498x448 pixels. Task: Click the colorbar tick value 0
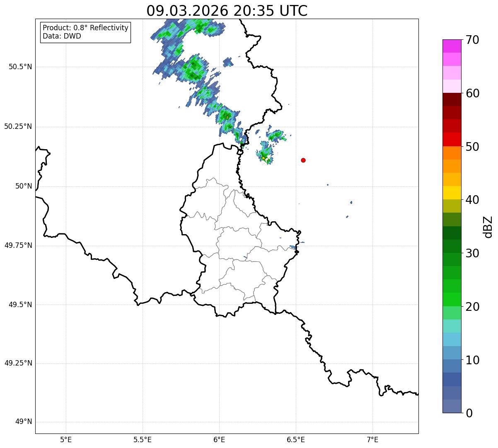pyautogui.click(x=469, y=413)
